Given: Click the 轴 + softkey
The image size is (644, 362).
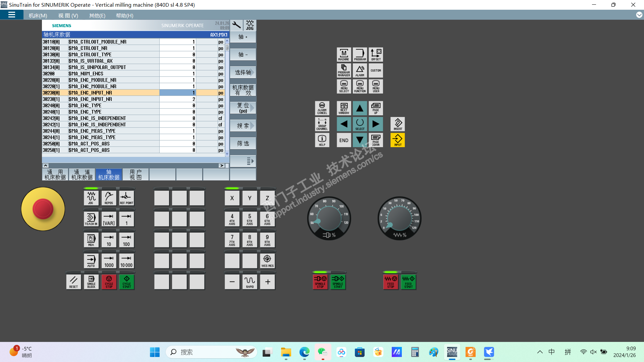Looking at the screenshot, I should [243, 37].
